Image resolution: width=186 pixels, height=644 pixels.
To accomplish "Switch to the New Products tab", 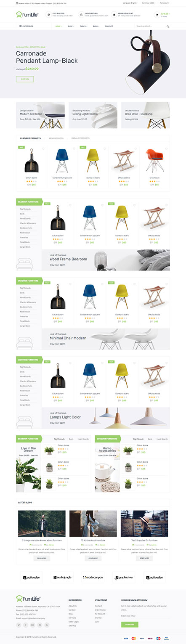I will click(x=56, y=138).
